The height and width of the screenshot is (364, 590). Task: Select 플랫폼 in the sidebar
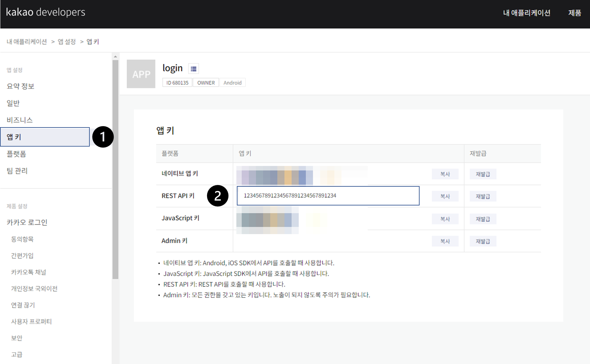[17, 154]
